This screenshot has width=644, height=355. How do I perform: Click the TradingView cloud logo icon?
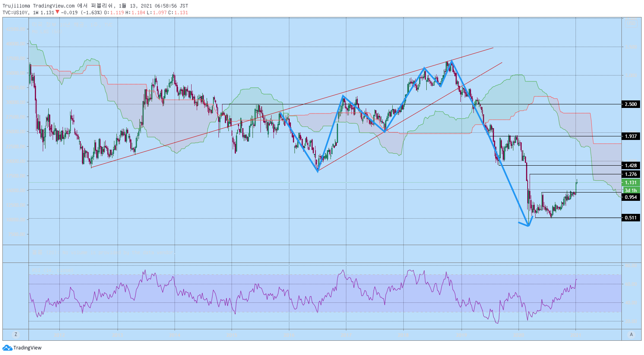[7, 348]
